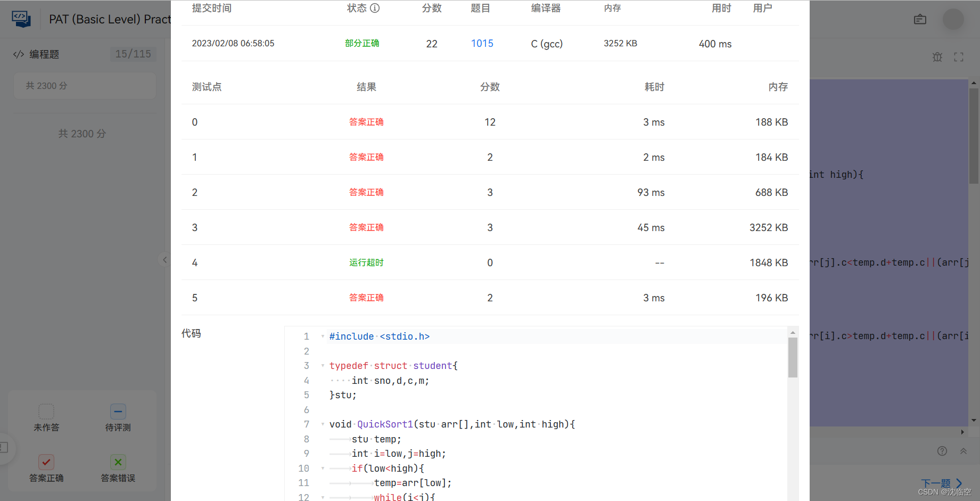This screenshot has height=501, width=980.
Task: Collapse the struct definition fold at line 3
Action: point(323,365)
